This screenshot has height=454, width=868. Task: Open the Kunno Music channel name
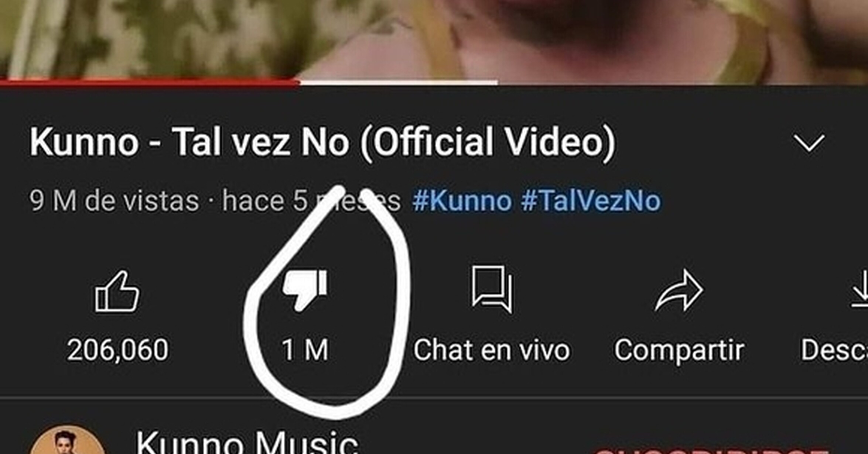point(247,442)
